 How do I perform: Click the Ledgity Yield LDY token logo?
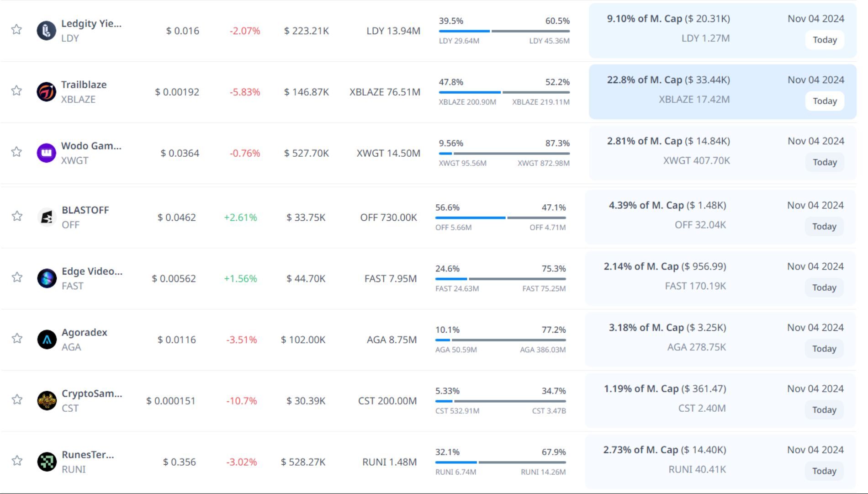click(x=46, y=31)
